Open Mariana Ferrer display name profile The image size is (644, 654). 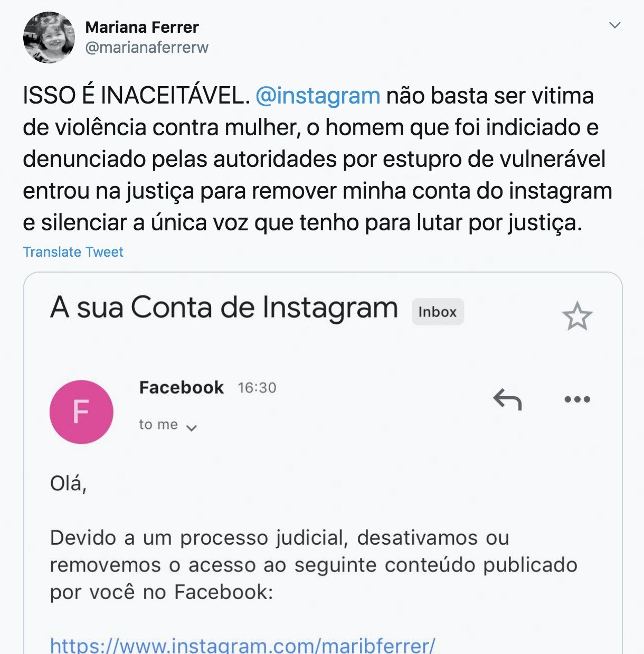[x=142, y=27]
